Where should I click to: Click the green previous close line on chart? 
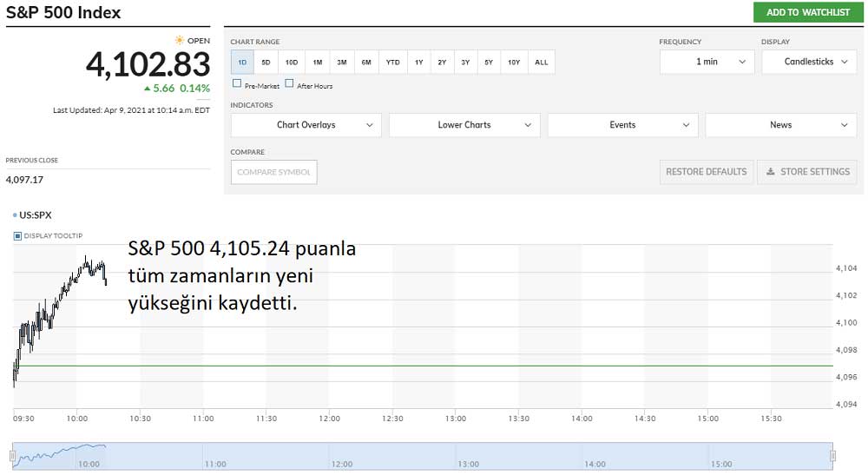click(x=424, y=366)
